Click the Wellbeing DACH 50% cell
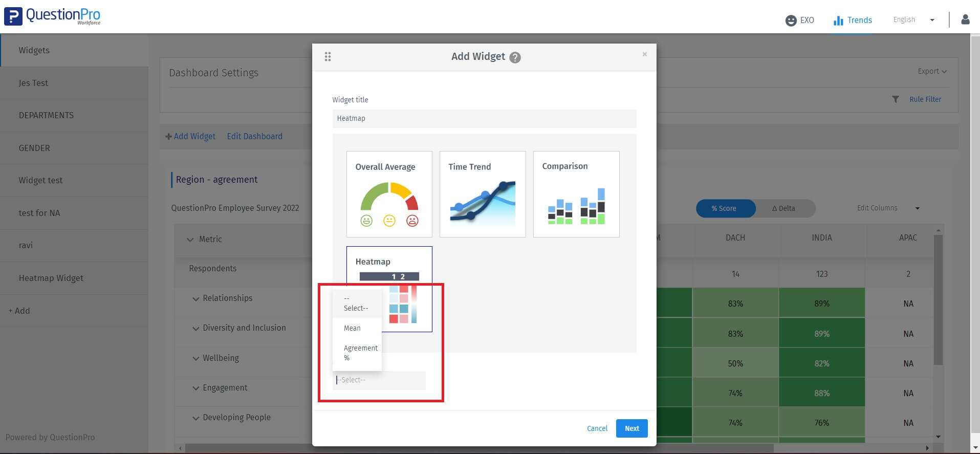Screen dimensions: 980x454 735,363
